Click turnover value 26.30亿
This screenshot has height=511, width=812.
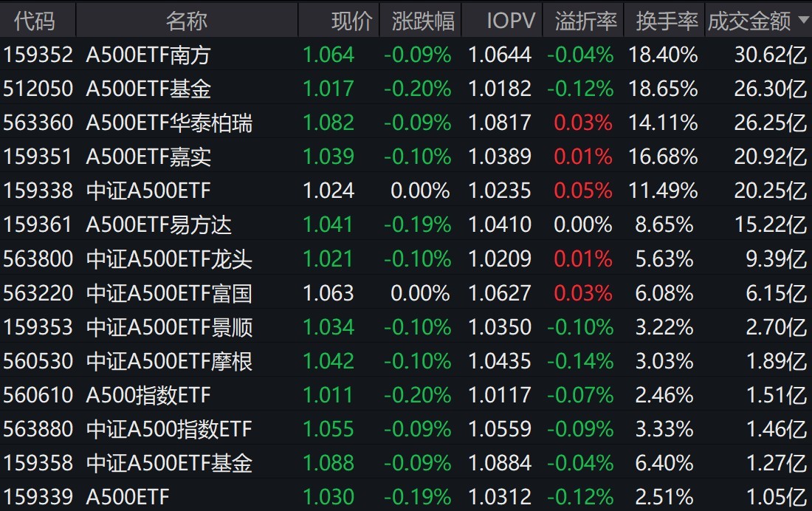(771, 89)
